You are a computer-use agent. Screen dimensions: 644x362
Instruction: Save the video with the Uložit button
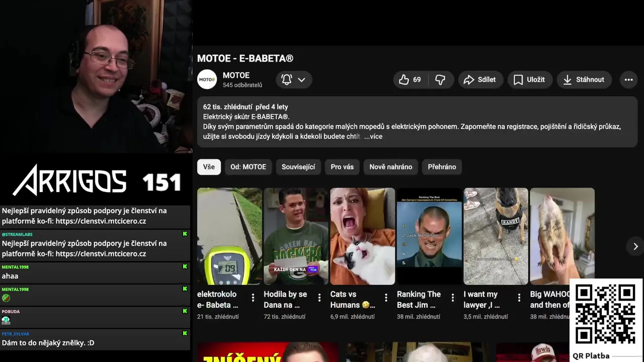[529, 79]
